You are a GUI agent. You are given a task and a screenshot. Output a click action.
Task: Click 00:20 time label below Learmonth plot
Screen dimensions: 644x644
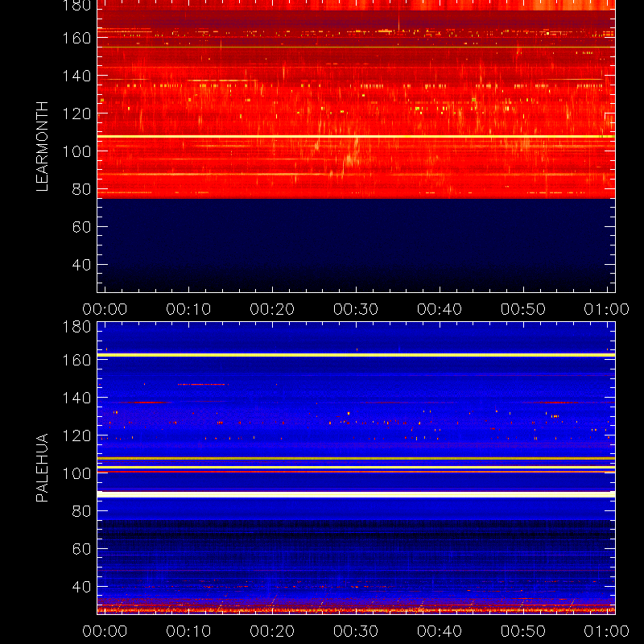click(x=272, y=309)
